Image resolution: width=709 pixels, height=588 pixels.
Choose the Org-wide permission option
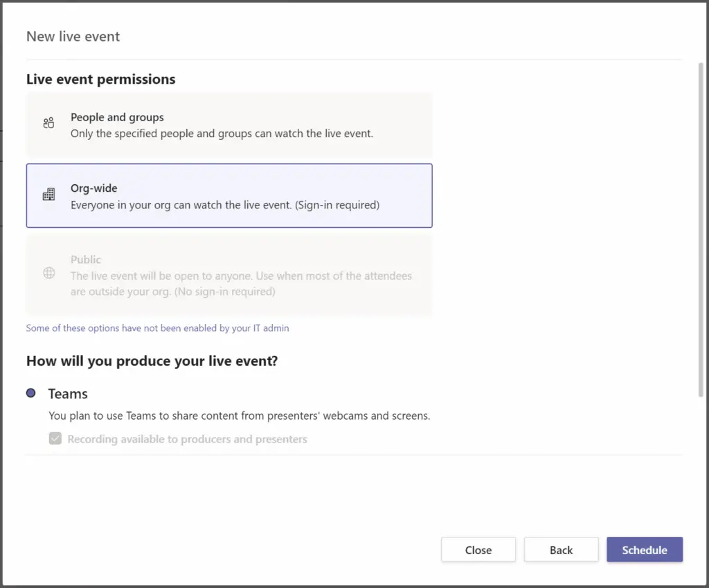coord(229,195)
